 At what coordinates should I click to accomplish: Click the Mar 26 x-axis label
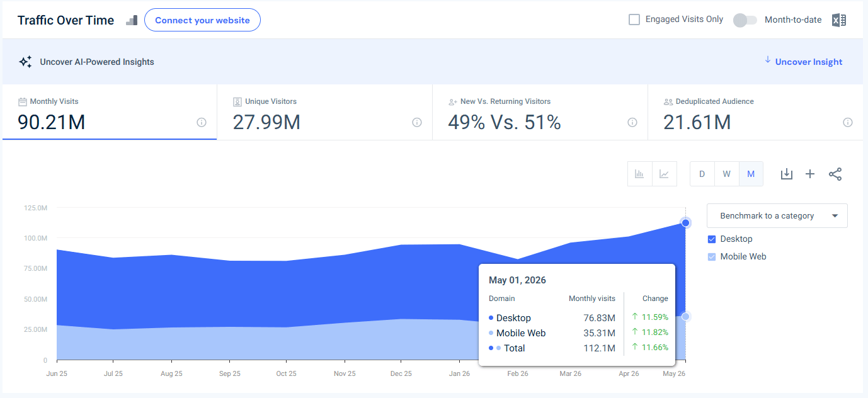pyautogui.click(x=571, y=373)
